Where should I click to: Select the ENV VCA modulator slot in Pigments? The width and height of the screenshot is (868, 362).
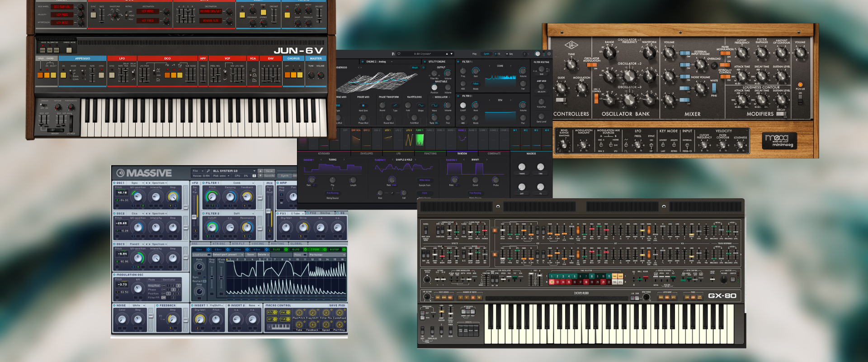click(x=356, y=138)
